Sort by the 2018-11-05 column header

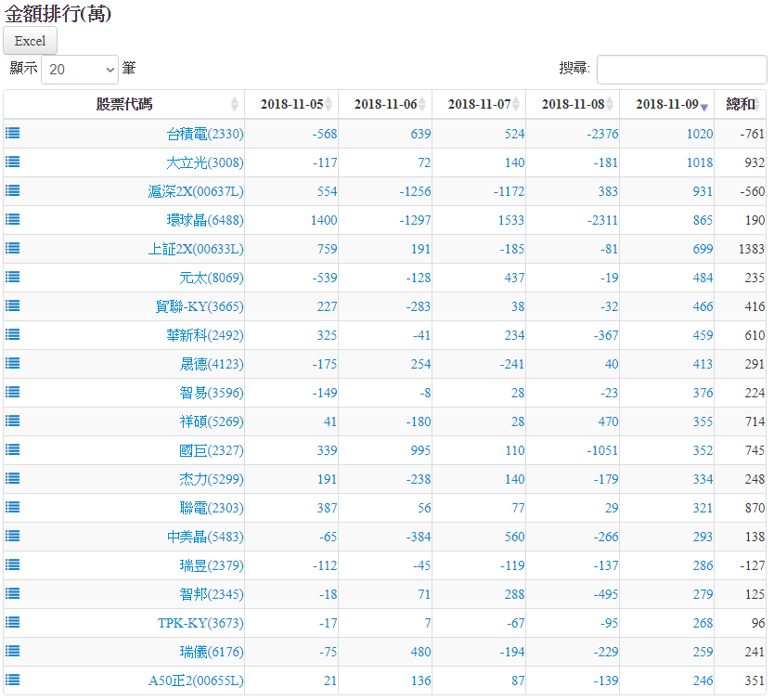[291, 104]
